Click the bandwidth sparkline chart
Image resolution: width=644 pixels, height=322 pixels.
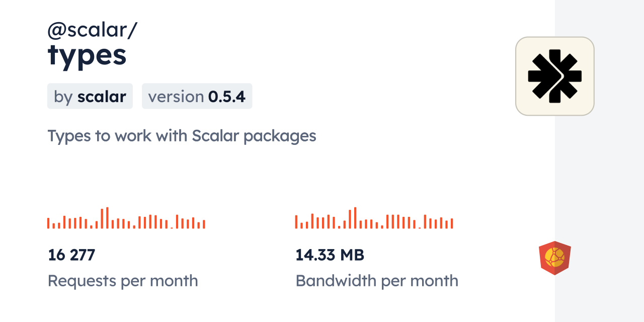coord(374,219)
